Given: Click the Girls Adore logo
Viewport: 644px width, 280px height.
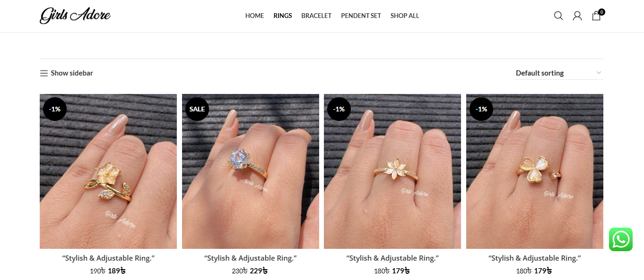Looking at the screenshot, I should pos(75,16).
